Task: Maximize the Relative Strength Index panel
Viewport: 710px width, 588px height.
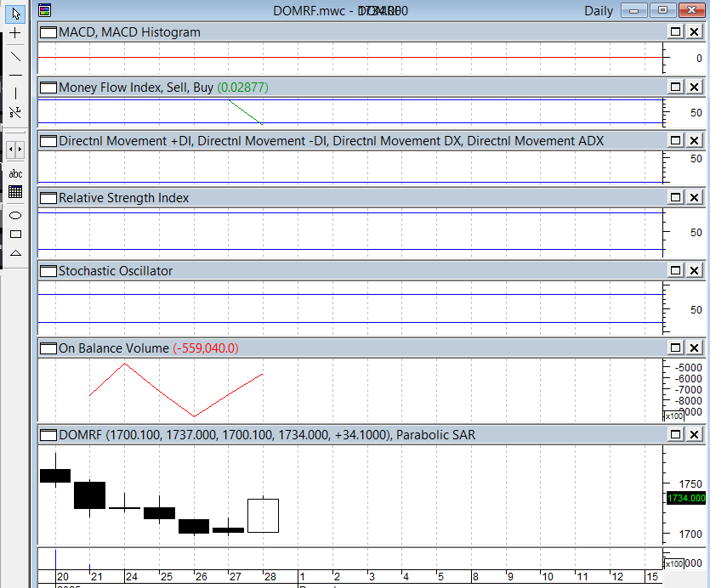Action: 676,197
